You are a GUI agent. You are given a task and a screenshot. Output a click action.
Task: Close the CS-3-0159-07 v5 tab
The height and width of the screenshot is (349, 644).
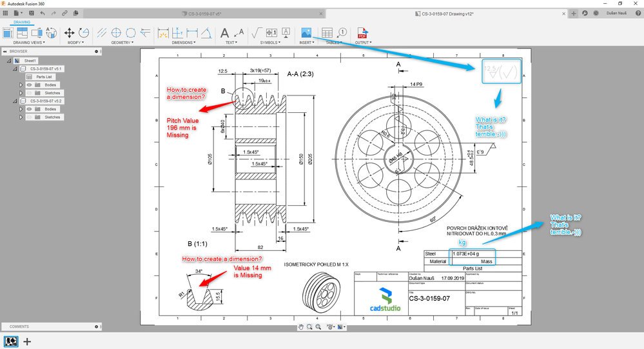pyautogui.click(x=321, y=14)
